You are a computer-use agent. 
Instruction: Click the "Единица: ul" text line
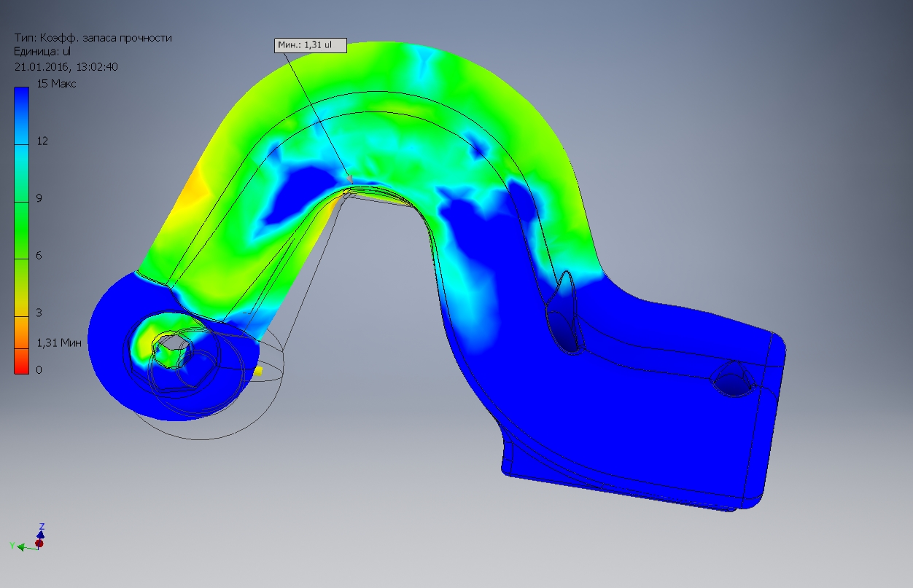tap(42, 52)
